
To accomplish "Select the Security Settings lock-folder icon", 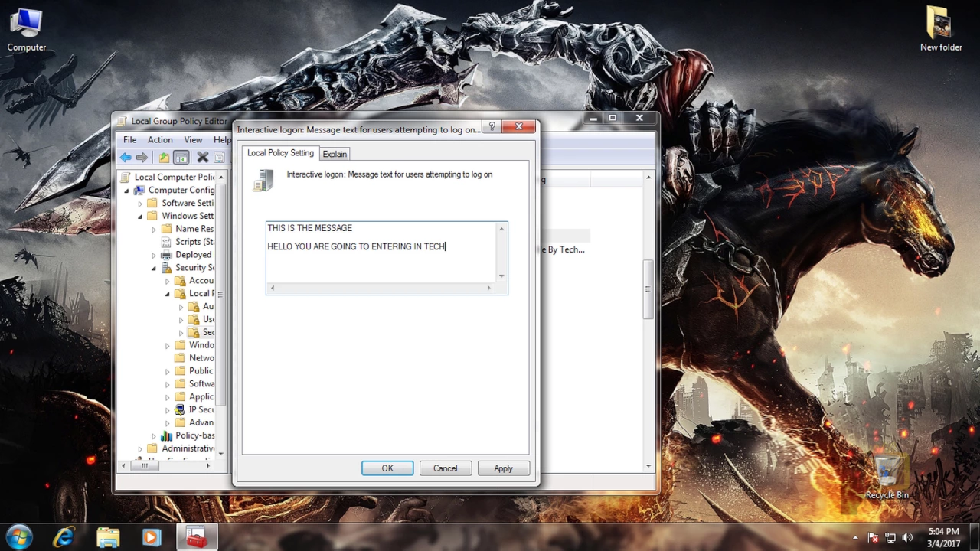I will click(166, 268).
